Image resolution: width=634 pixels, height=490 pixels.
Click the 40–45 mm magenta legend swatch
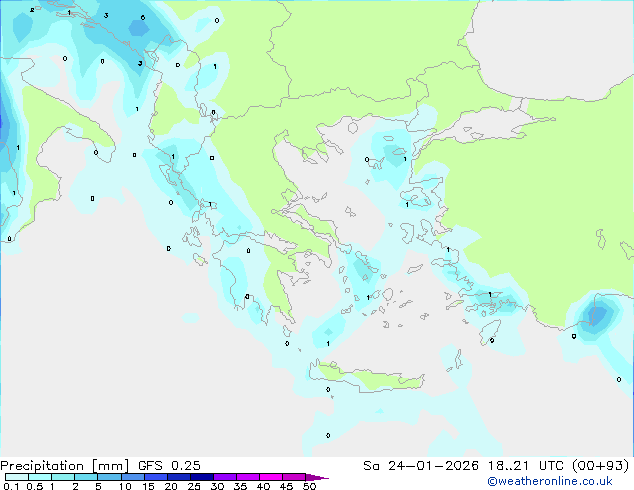(271, 477)
